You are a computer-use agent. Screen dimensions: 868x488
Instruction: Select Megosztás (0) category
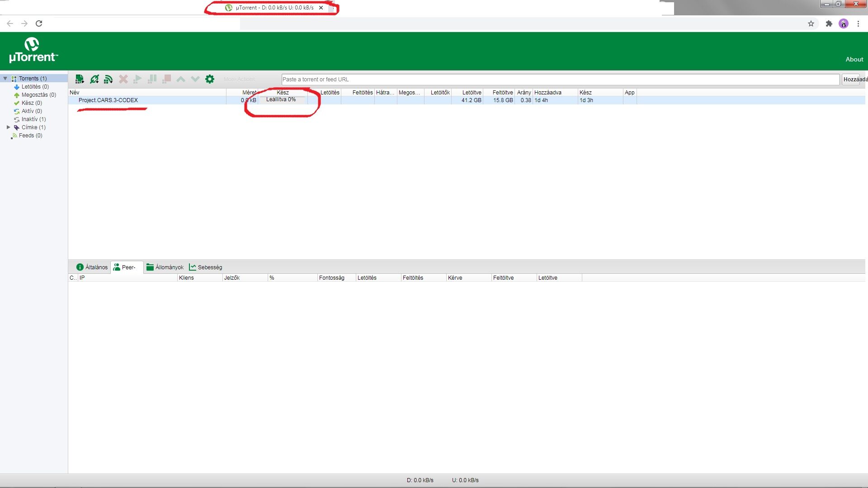click(x=39, y=95)
